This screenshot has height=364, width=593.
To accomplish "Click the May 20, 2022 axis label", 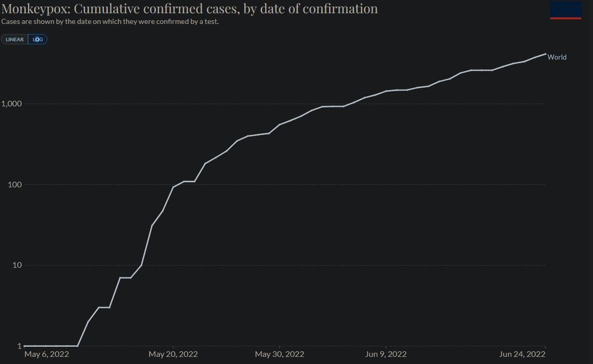I will pos(173,354).
